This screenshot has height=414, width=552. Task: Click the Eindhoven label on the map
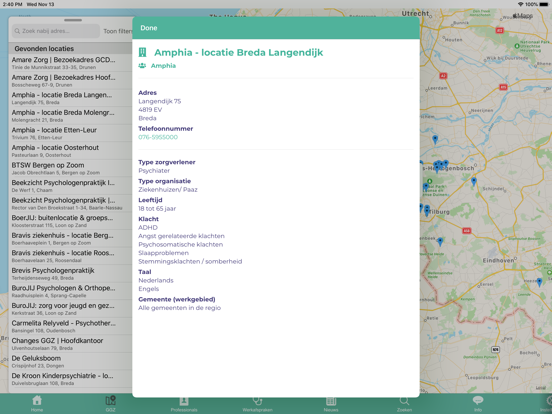(498, 261)
